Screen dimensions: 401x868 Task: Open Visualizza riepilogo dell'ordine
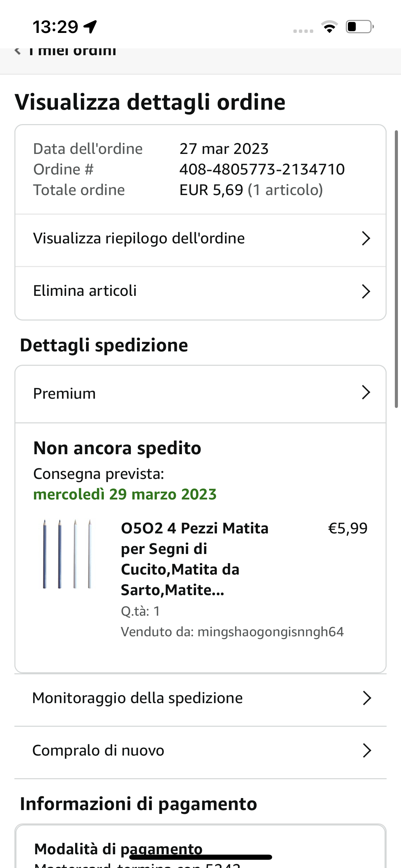(x=139, y=238)
